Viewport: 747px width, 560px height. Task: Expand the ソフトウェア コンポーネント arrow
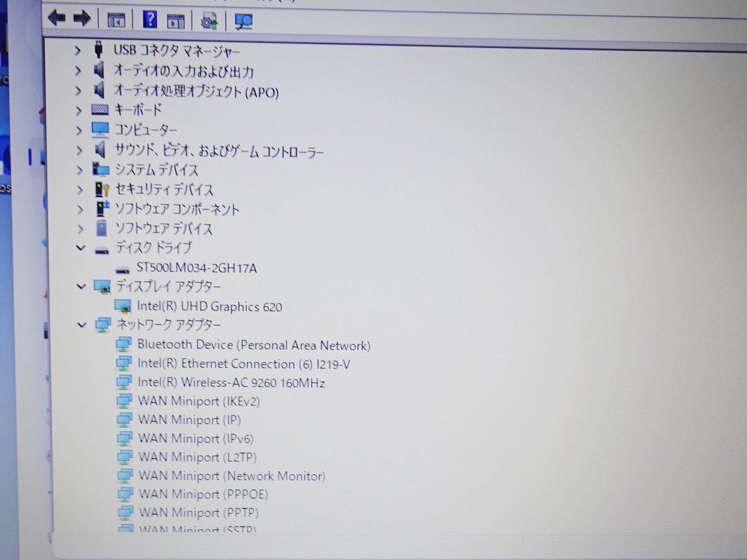80,209
